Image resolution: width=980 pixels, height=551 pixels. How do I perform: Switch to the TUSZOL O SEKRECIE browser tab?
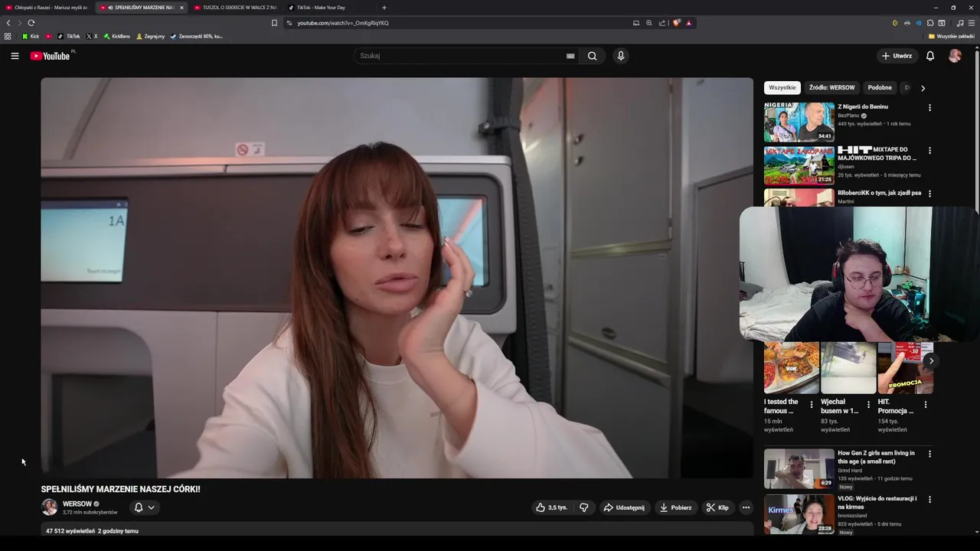pyautogui.click(x=236, y=8)
